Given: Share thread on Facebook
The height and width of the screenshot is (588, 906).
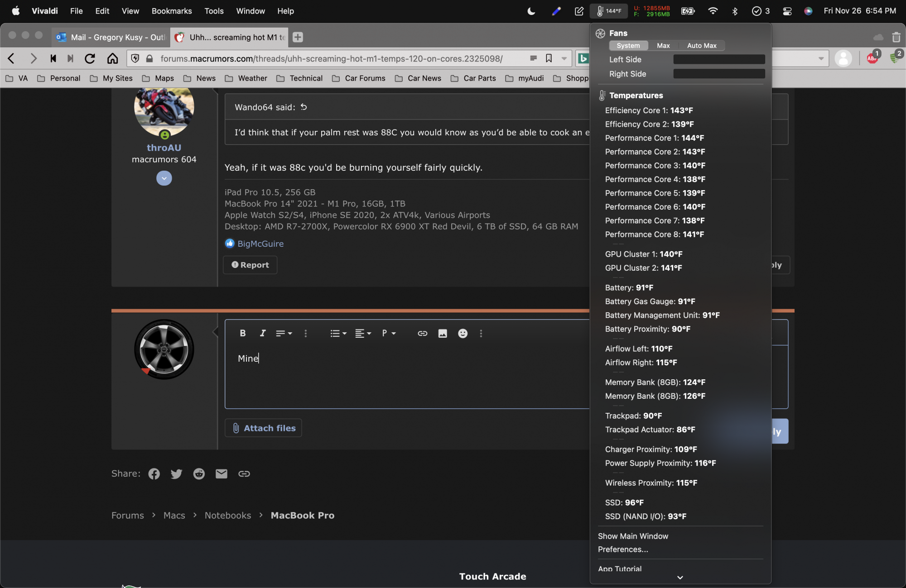Looking at the screenshot, I should coord(154,473).
